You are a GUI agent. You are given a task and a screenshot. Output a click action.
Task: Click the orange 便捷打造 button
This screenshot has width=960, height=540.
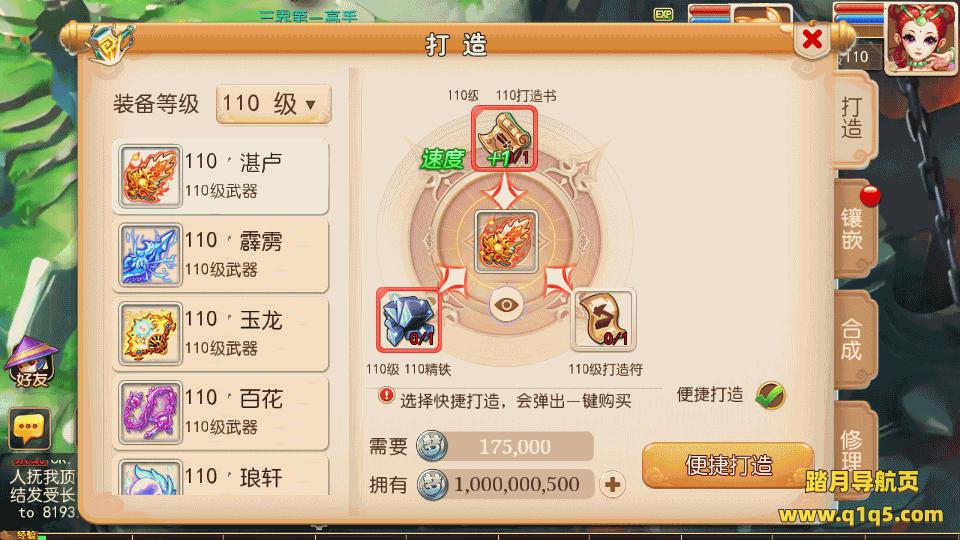click(x=728, y=465)
